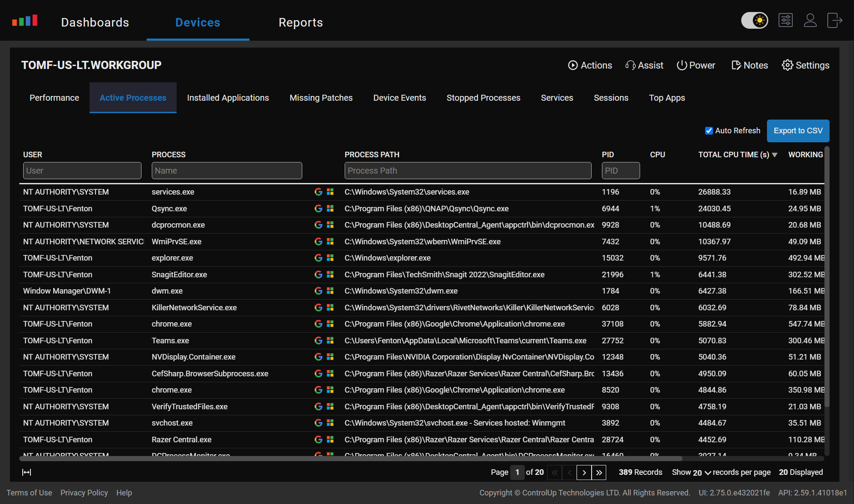
Task: Click the fit columns width icon
Action: pyautogui.click(x=27, y=472)
